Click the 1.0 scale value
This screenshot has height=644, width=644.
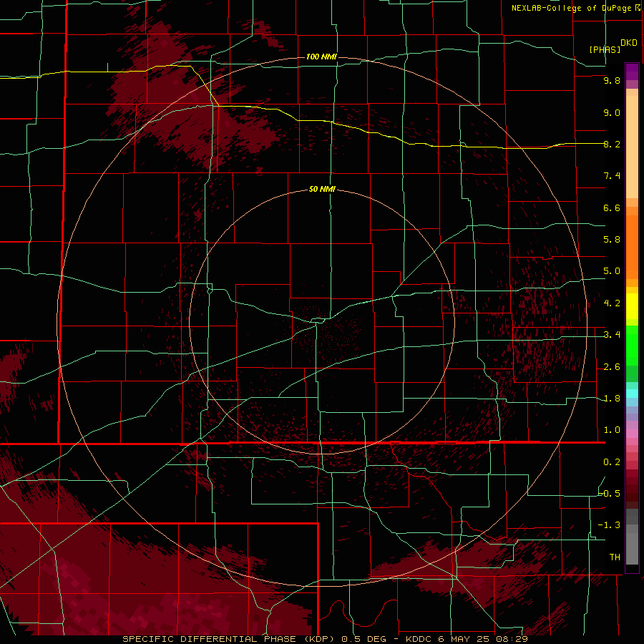(x=612, y=430)
